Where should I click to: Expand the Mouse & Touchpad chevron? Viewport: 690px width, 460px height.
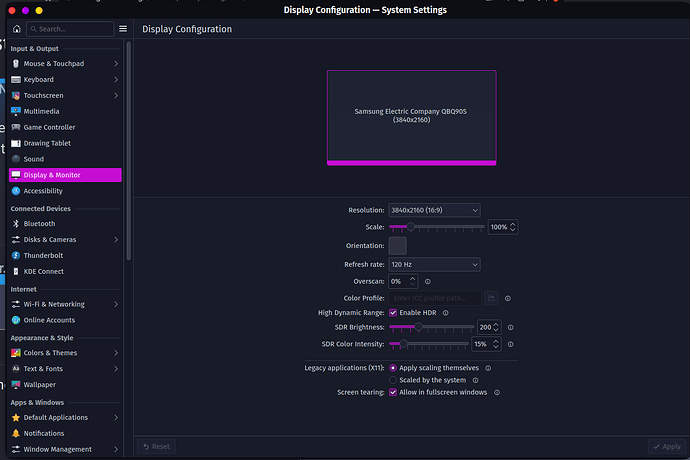point(116,64)
